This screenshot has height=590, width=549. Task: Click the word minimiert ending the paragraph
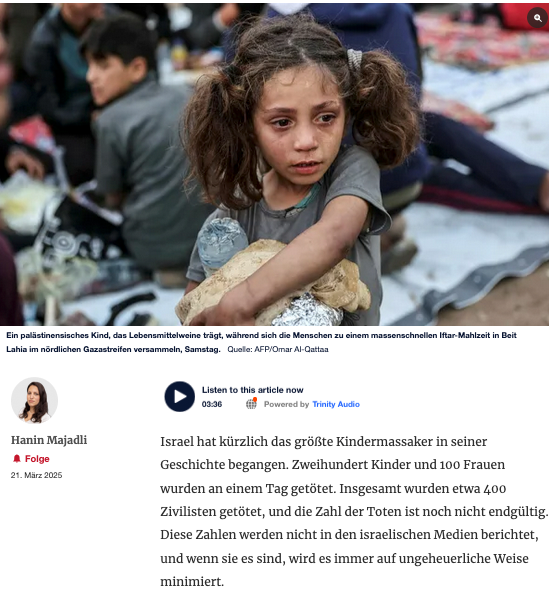pyautogui.click(x=192, y=581)
